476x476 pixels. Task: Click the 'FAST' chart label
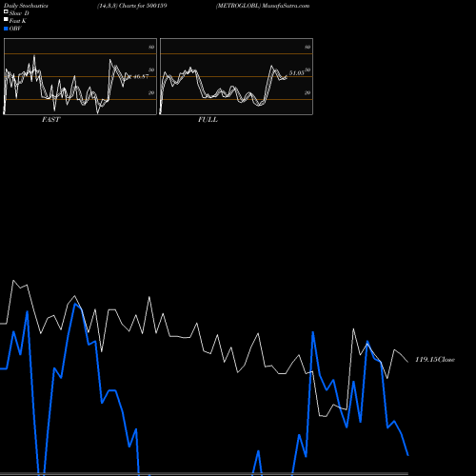point(50,120)
